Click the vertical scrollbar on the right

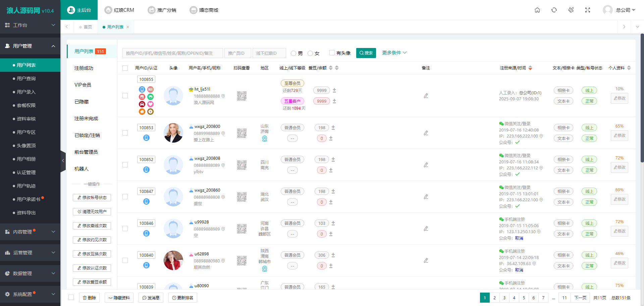pyautogui.click(x=642, y=101)
